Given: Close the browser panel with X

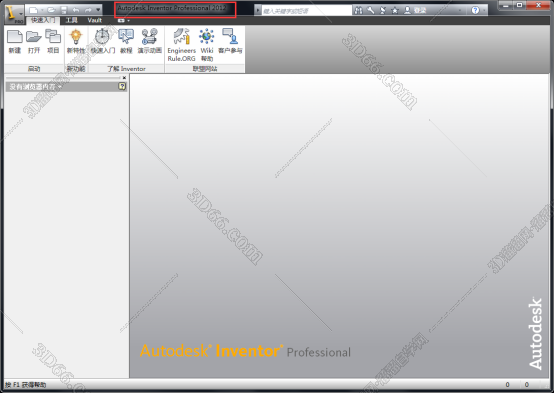Looking at the screenshot, I should 124,78.
